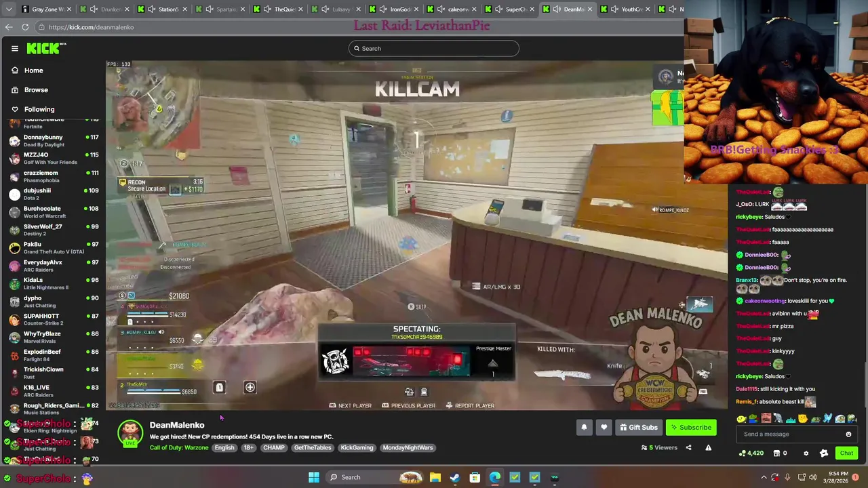The height and width of the screenshot is (488, 868).
Task: Click the green Subscribe button
Action: (x=690, y=428)
